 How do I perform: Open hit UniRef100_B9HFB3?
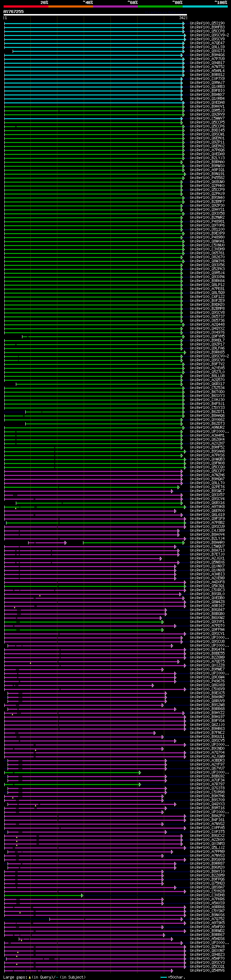207,27
